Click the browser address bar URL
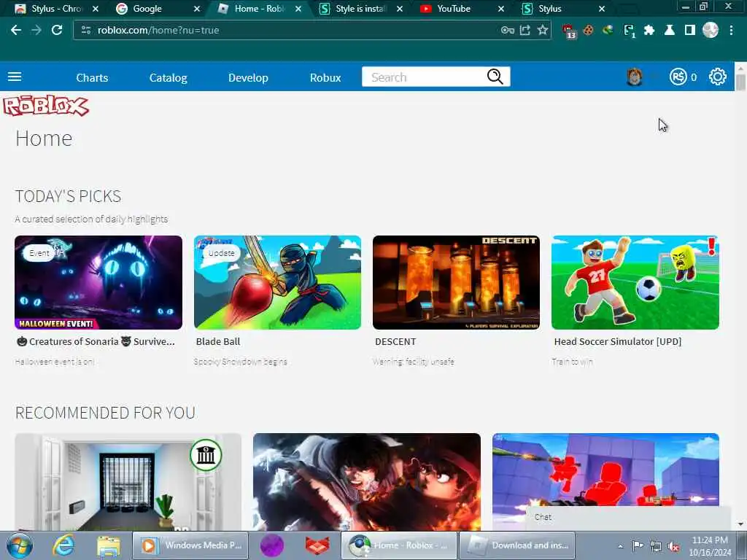The height and width of the screenshot is (560, 747). point(158,30)
